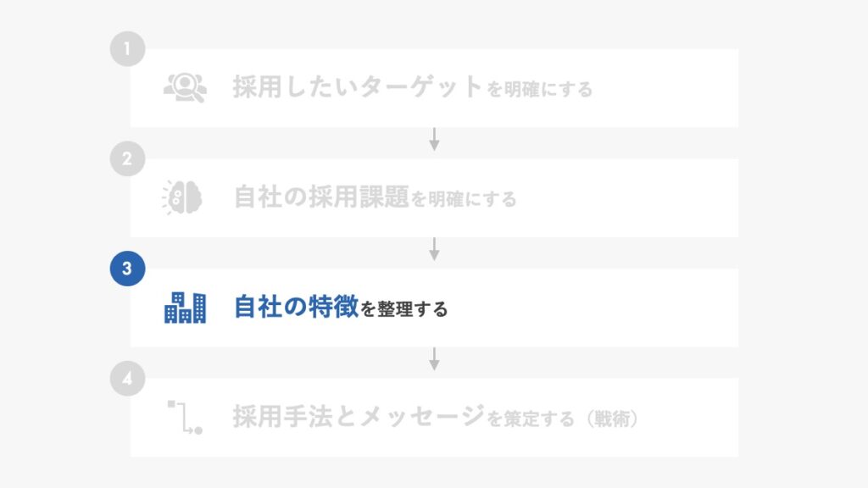Click を明確にする text in step 2 card
Screen dimensions: 868x488
click(464, 199)
